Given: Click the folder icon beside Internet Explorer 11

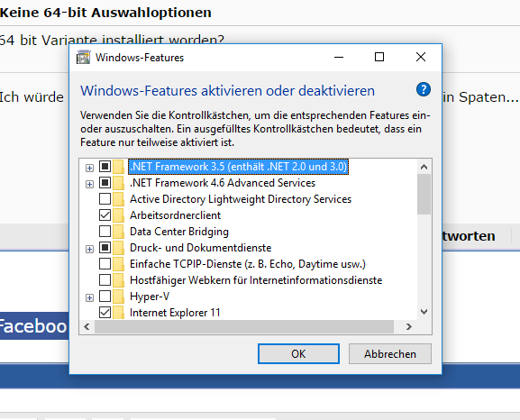Looking at the screenshot, I should pyautogui.click(x=118, y=313).
